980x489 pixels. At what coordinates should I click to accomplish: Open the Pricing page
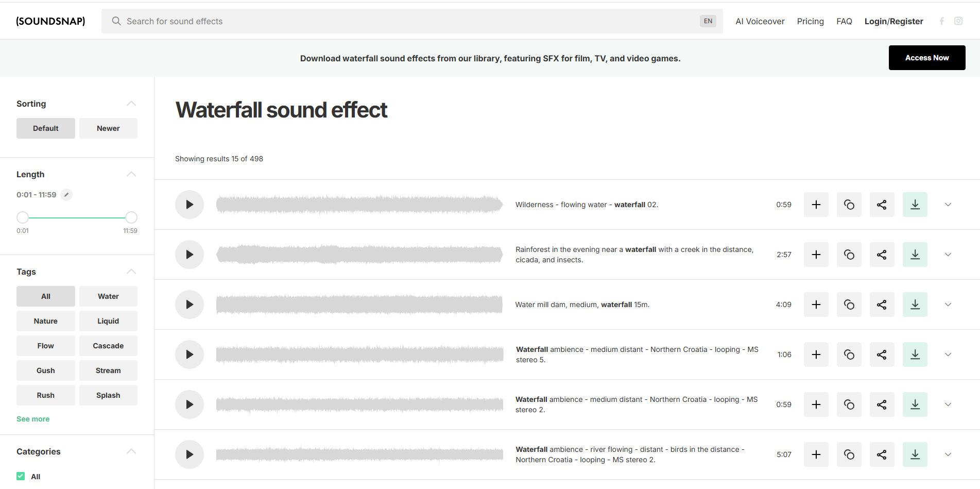810,21
